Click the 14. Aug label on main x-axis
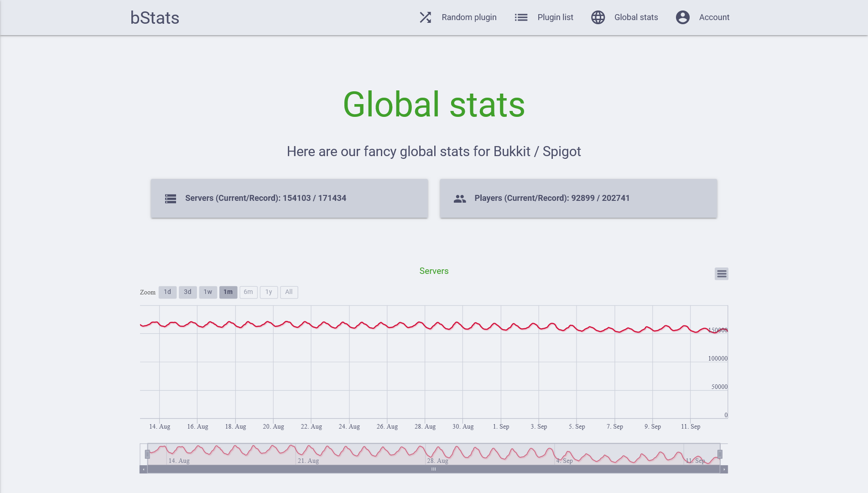Viewport: 868px width, 493px height. (x=160, y=426)
